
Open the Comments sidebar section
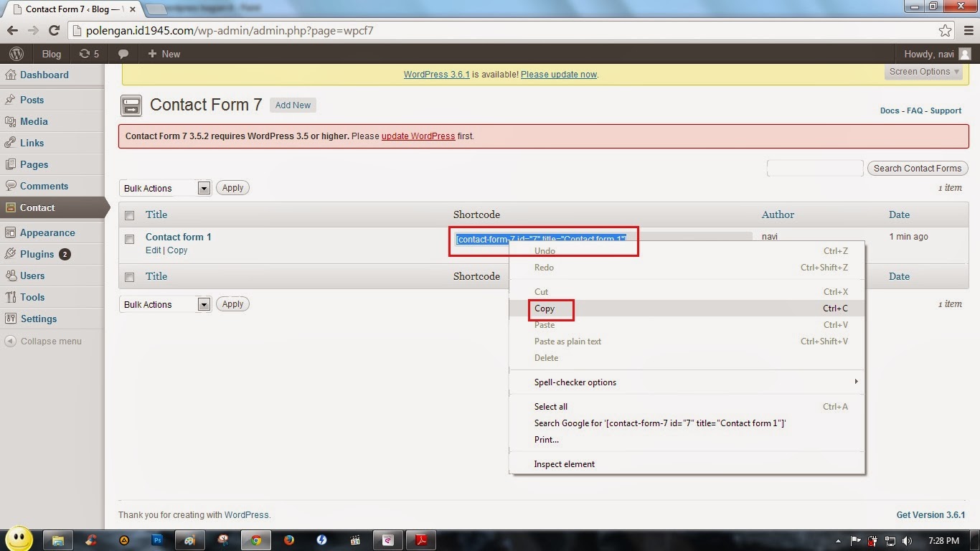tap(44, 186)
